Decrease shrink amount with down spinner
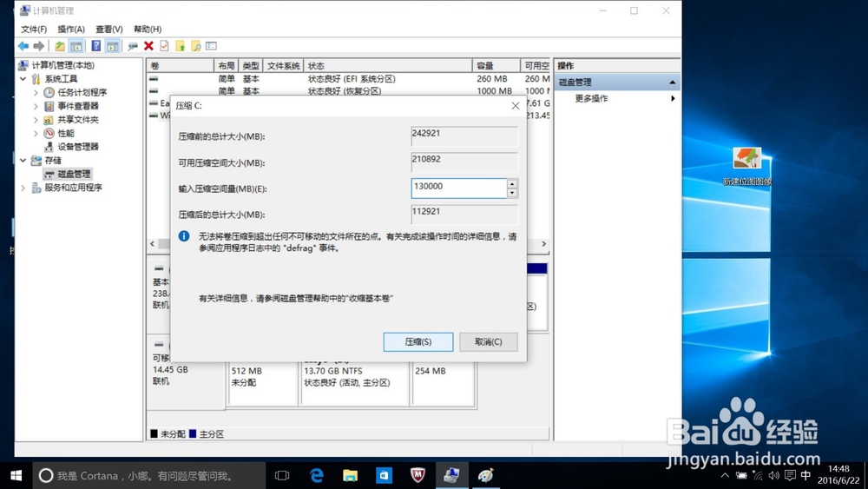The width and height of the screenshot is (868, 489). [512, 194]
